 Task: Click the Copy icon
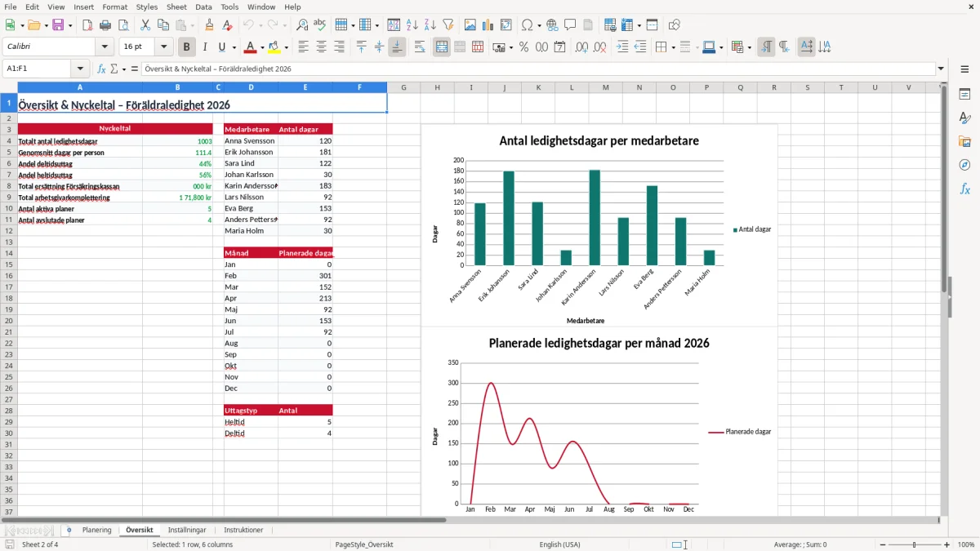[x=162, y=25]
